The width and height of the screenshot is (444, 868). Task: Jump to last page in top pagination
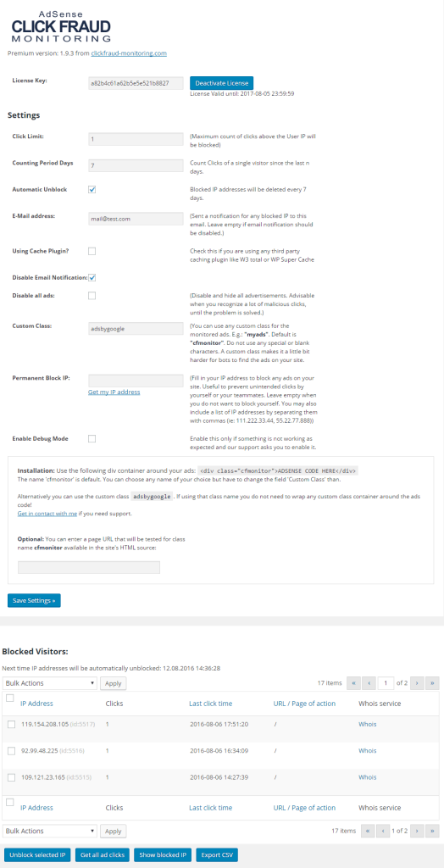pyautogui.click(x=432, y=682)
